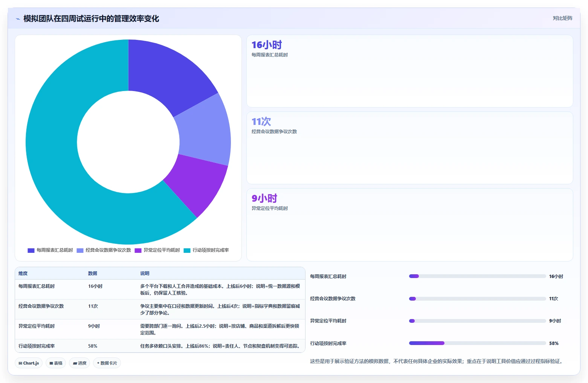
Task: Click the 11次 progress value
Action: coord(554,299)
